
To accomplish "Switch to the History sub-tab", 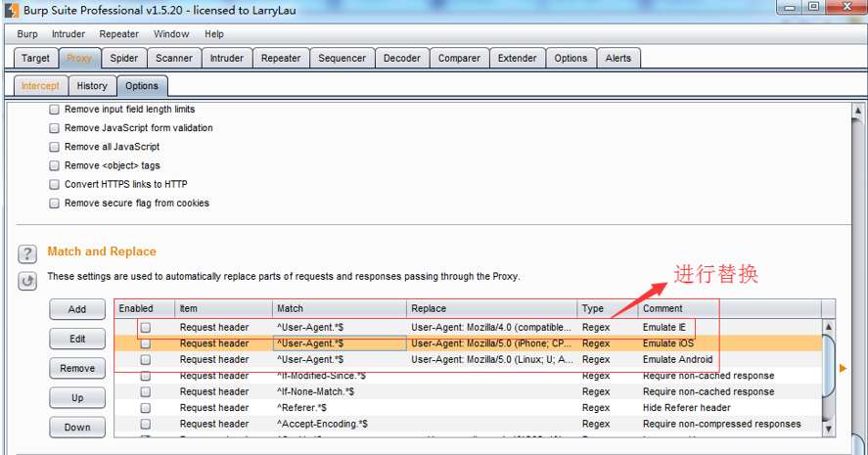I will pos(92,86).
